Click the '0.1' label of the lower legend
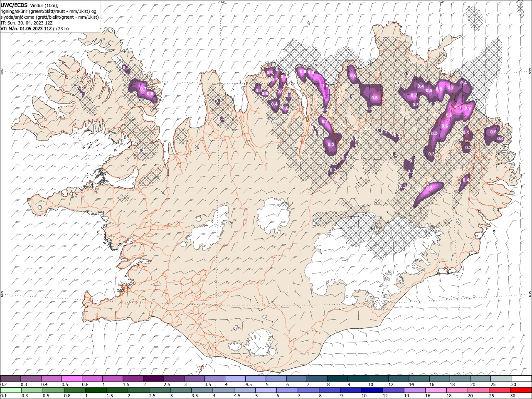532x399 pixels. 4,396
